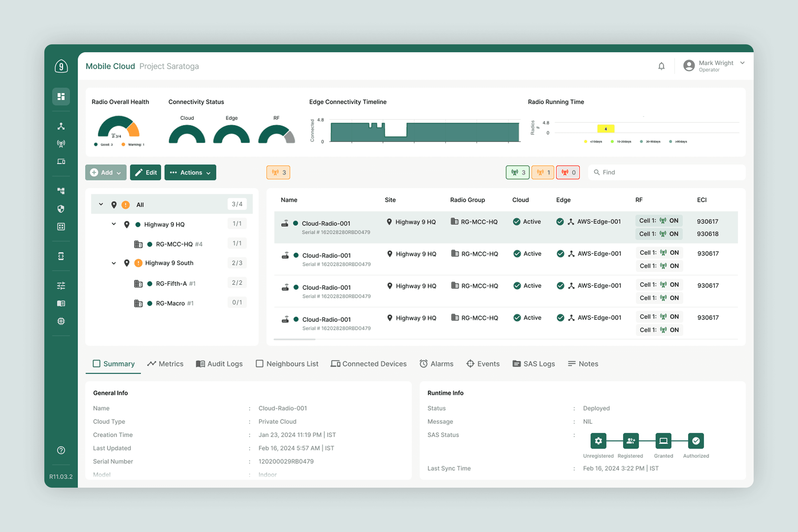Click the horizontal scrollbar under radio table

pyautogui.click(x=295, y=339)
